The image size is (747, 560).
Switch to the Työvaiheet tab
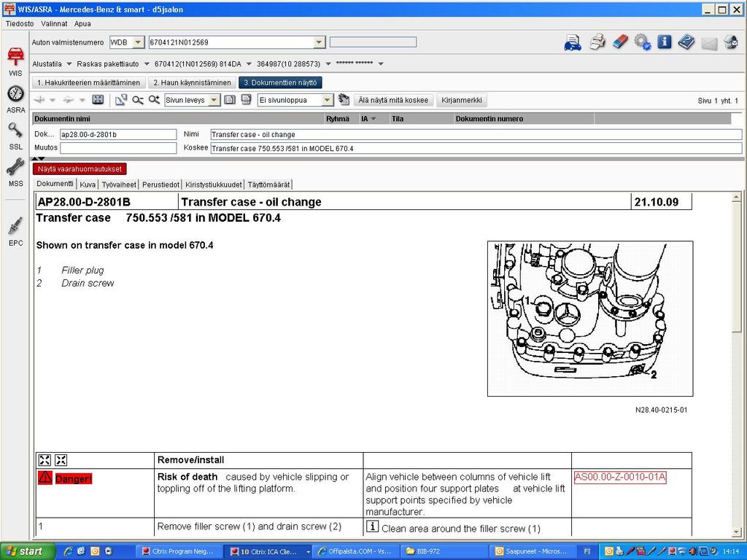(118, 184)
